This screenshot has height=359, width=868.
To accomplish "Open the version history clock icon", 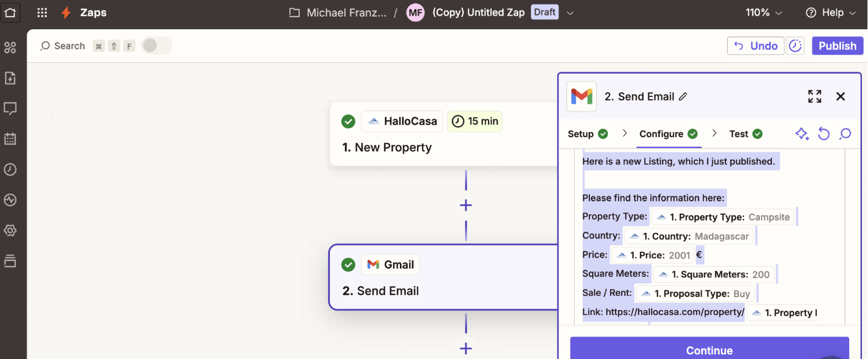I will [x=795, y=46].
